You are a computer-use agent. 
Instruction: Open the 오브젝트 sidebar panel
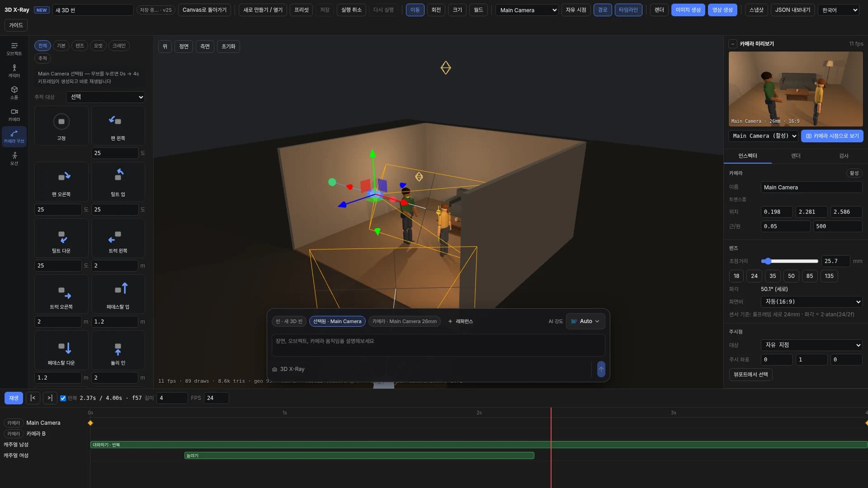(14, 49)
